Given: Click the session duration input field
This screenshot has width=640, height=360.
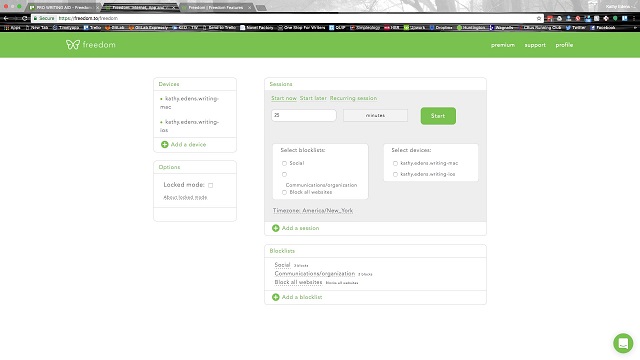Looking at the screenshot, I should [304, 115].
